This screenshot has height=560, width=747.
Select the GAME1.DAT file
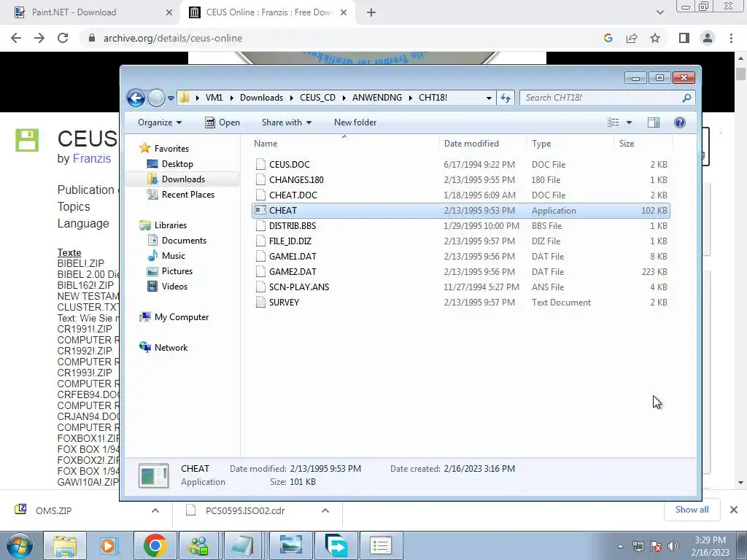coord(293,256)
